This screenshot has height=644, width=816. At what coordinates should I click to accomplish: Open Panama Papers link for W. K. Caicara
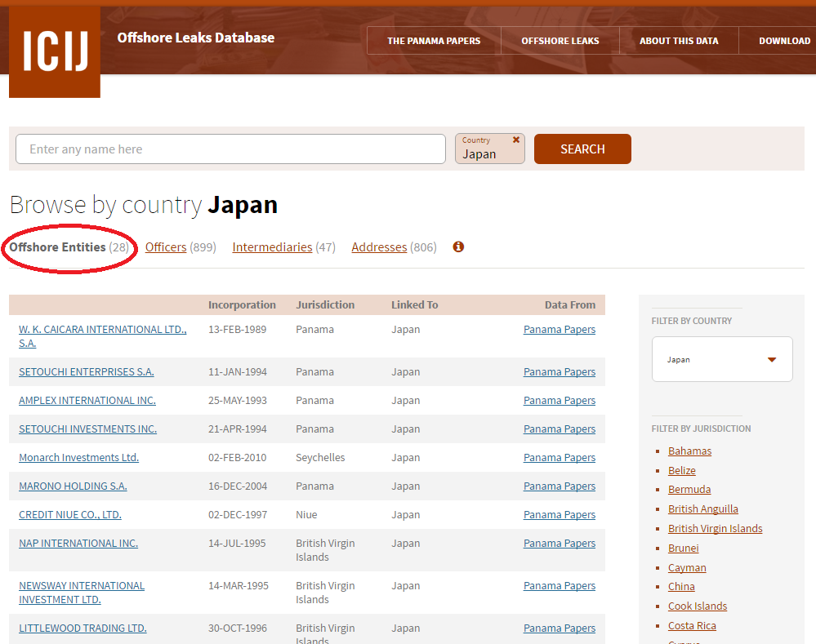pos(560,329)
